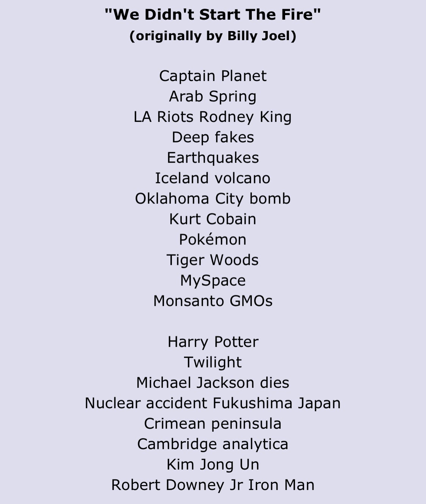Click the "Captain Planet" lyric line
This screenshot has width=426, height=504.
click(x=213, y=76)
